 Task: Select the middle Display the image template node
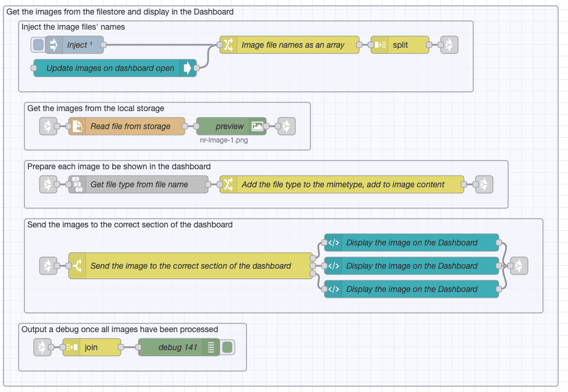(412, 266)
